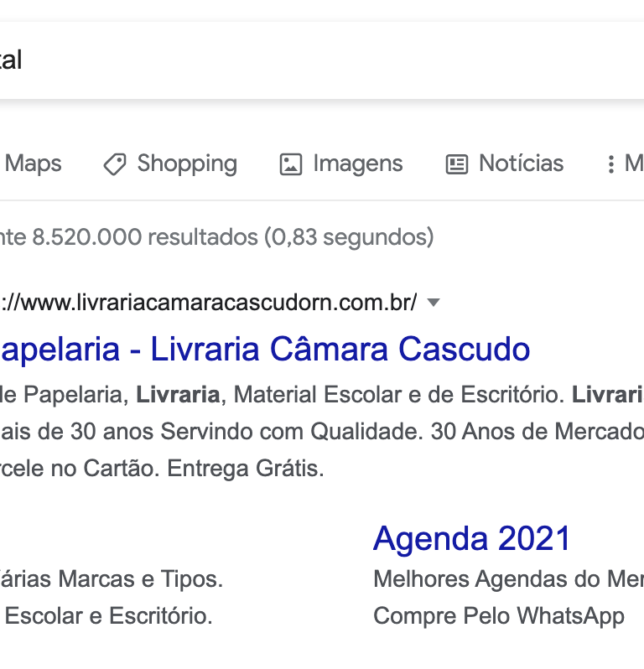644x669 pixels.
Task: Click the Shopping price tag icon
Action: [115, 164]
